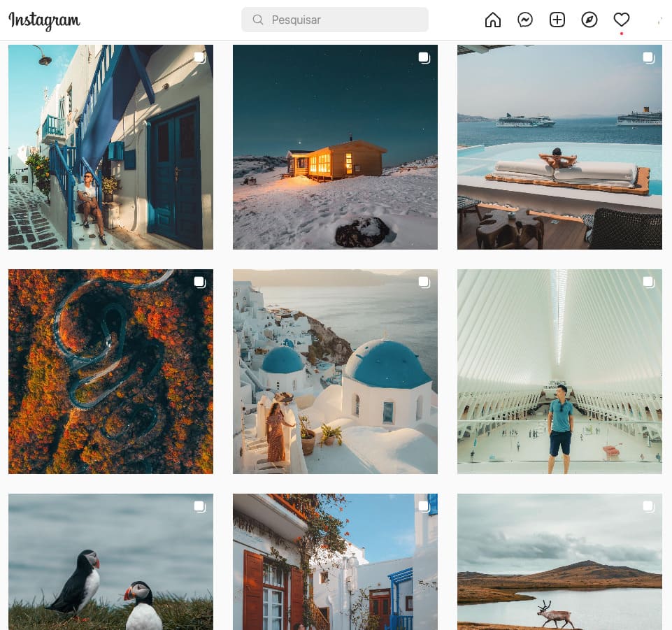The image size is (672, 630).
Task: Open Messenger direct messages
Action: click(x=525, y=20)
